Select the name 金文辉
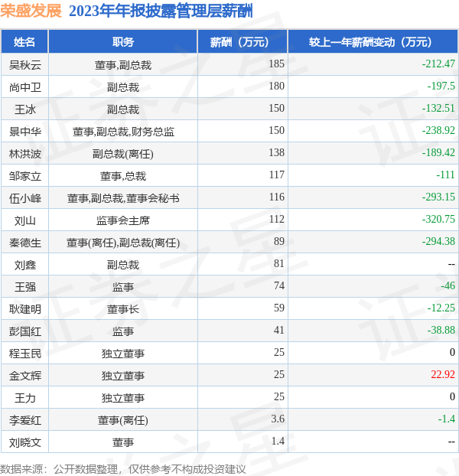The height and width of the screenshot is (476, 459). tap(25, 376)
